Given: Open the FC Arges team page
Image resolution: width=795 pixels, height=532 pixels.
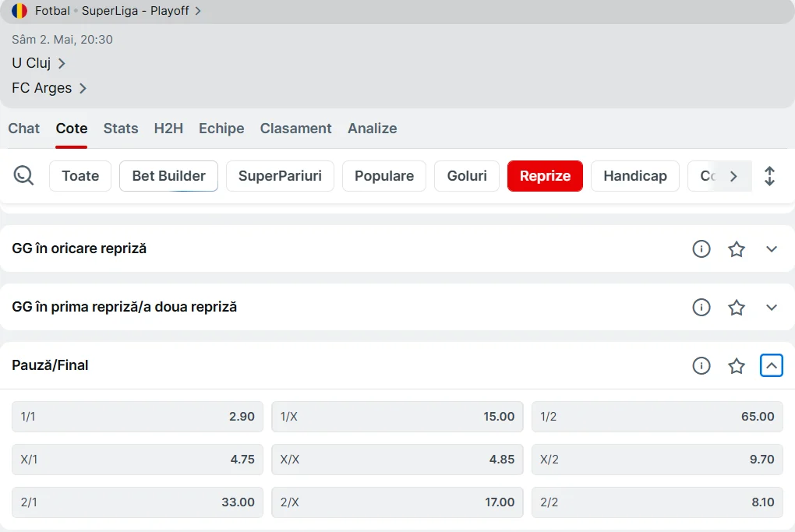Looking at the screenshot, I should pos(49,88).
